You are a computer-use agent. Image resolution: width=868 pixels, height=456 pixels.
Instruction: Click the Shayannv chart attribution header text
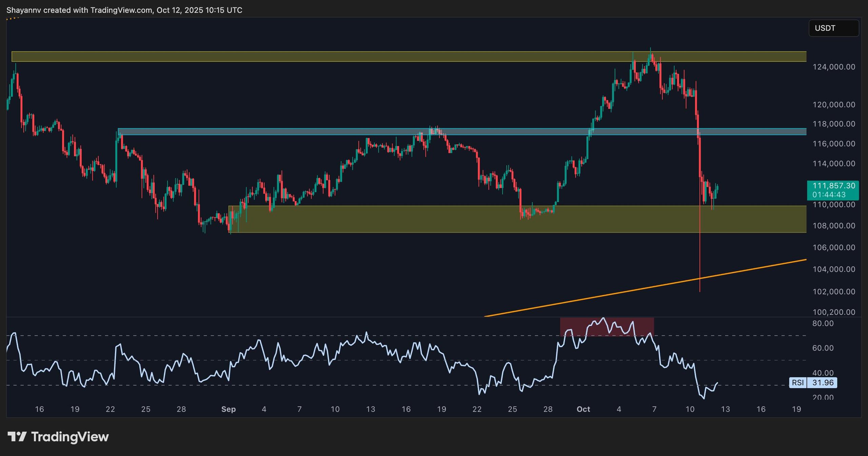pos(124,10)
